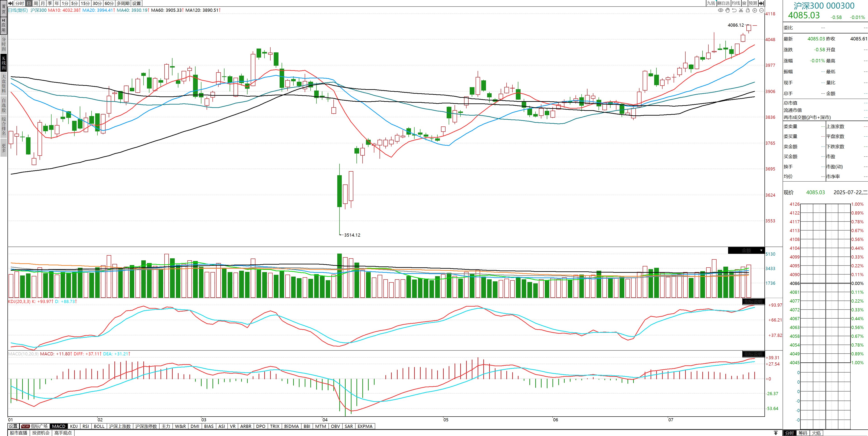Select 筹码 tab in lower right panel
The width and height of the screenshot is (868, 436).
click(803, 433)
